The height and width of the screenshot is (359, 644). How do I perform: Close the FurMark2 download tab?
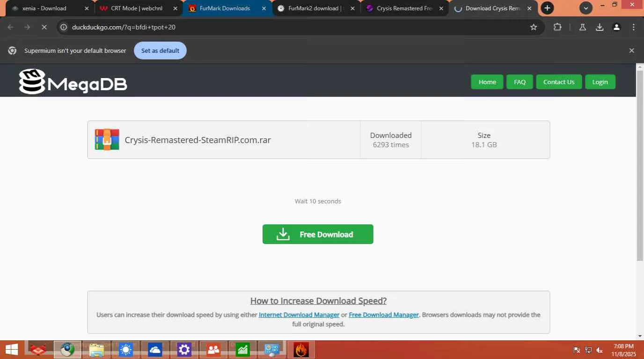pos(352,8)
